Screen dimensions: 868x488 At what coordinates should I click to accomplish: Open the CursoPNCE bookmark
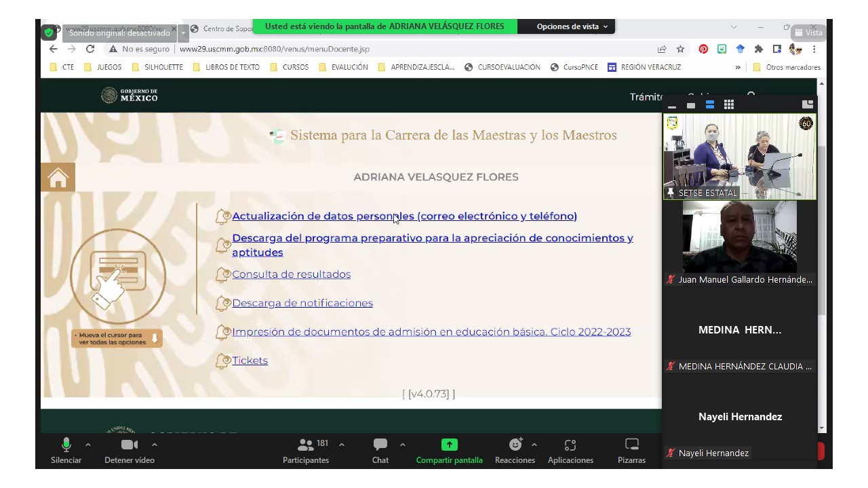574,67
